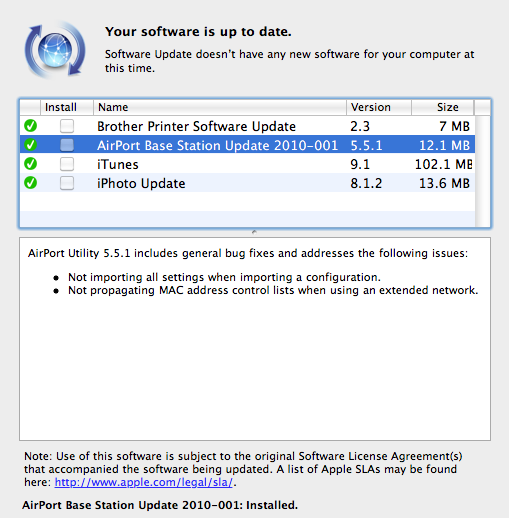Sort list by Install column header

pos(67,107)
